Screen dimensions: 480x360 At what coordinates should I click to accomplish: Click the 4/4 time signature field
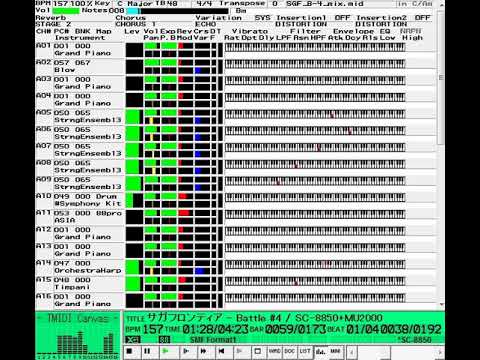(x=204, y=3)
